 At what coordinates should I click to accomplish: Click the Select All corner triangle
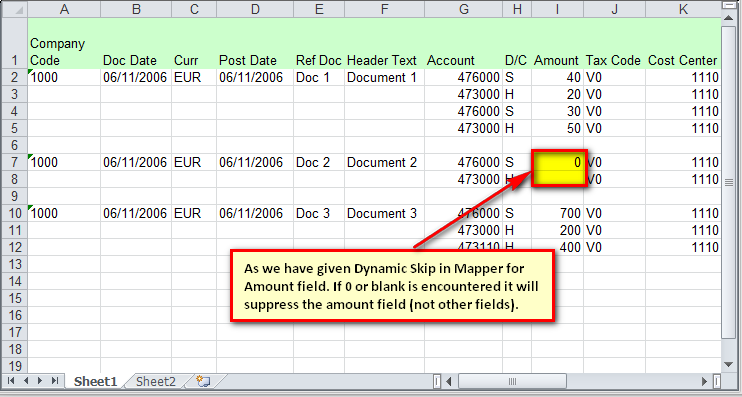coord(14,9)
